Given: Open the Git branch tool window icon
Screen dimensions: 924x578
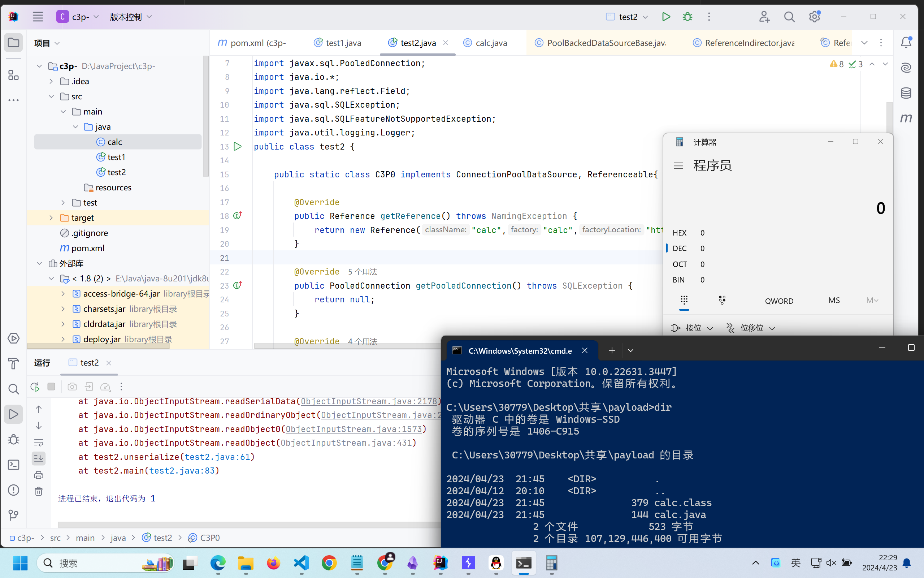Looking at the screenshot, I should pyautogui.click(x=13, y=515).
